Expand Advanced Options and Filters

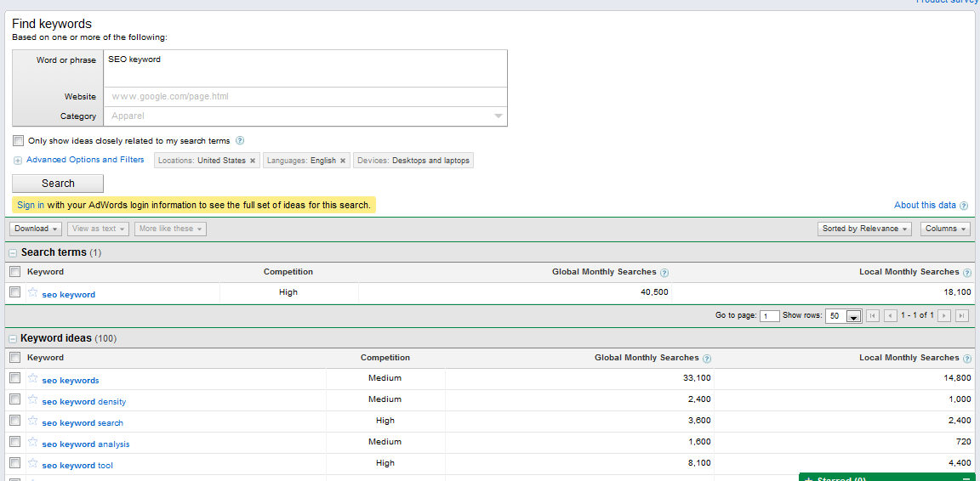(x=84, y=160)
